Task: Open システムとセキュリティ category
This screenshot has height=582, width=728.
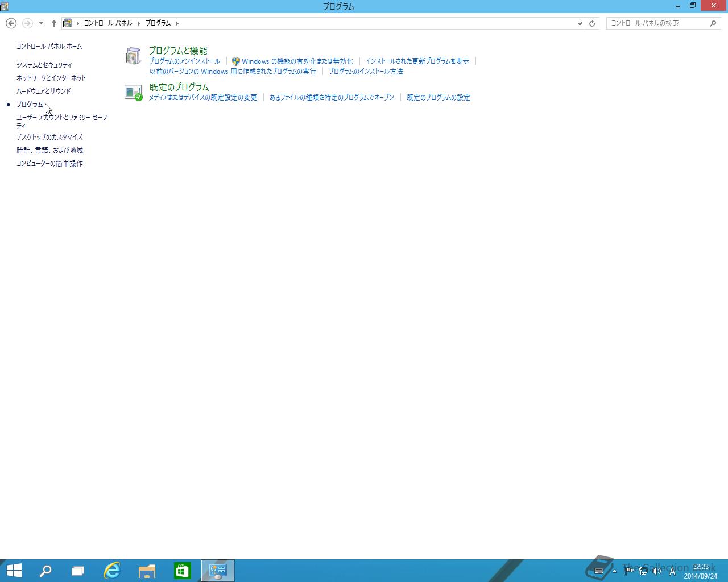Action: pyautogui.click(x=44, y=65)
